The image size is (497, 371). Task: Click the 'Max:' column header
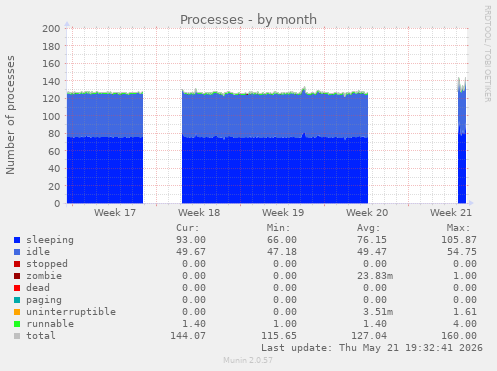(x=459, y=228)
